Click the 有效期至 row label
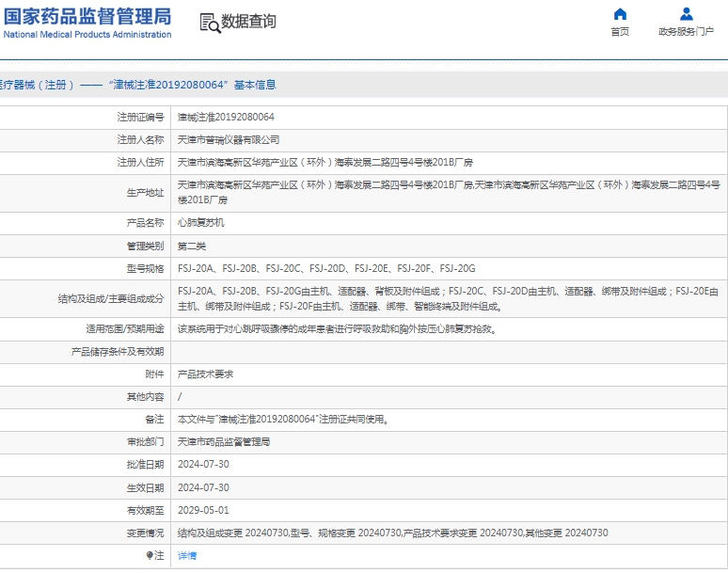The image size is (728, 573). 146,510
